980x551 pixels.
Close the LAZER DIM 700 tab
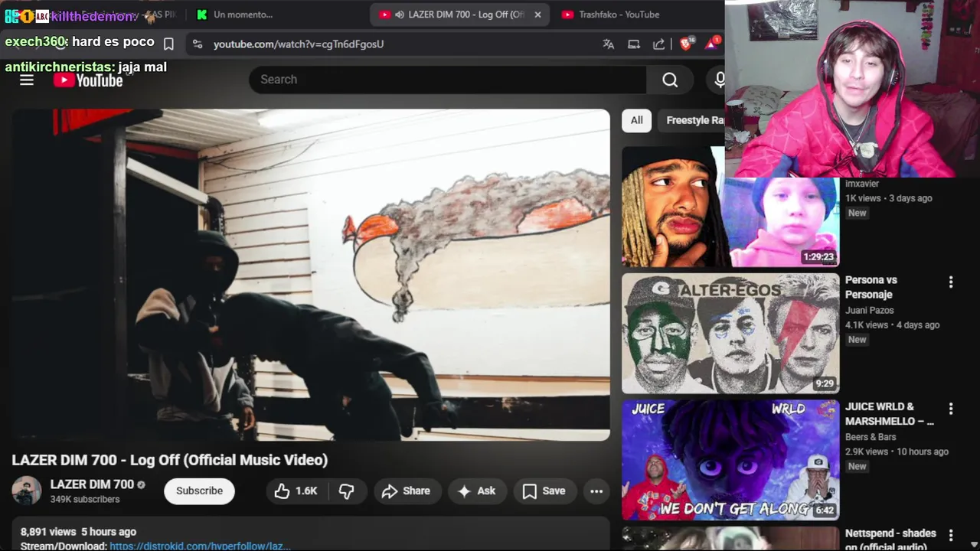(537, 15)
